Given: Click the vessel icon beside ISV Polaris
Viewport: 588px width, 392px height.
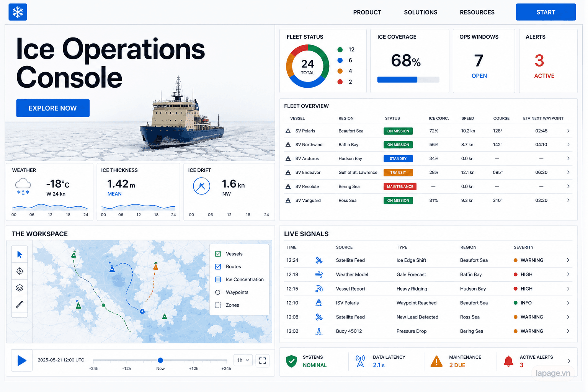Looking at the screenshot, I should tap(288, 131).
